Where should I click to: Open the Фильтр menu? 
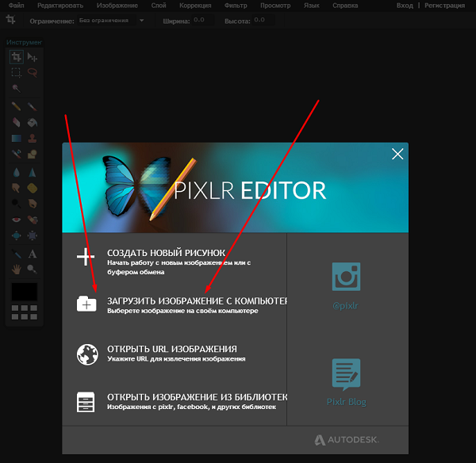point(236,6)
